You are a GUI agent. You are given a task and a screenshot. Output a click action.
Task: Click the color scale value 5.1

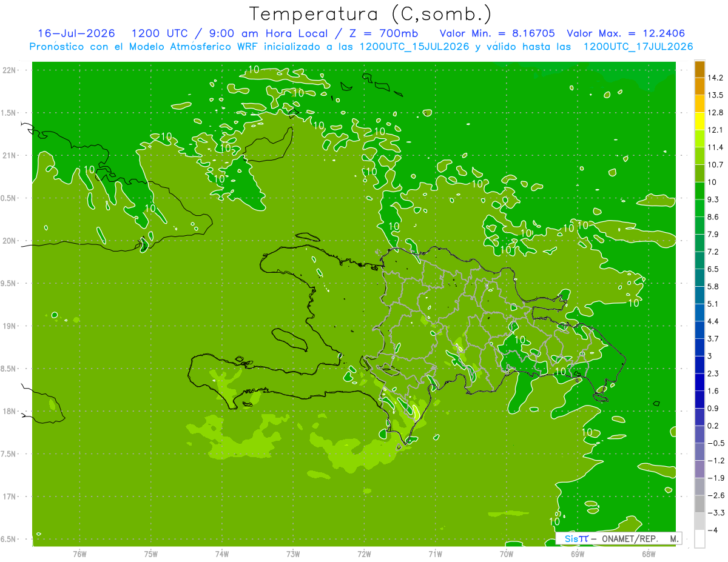pyautogui.click(x=713, y=304)
